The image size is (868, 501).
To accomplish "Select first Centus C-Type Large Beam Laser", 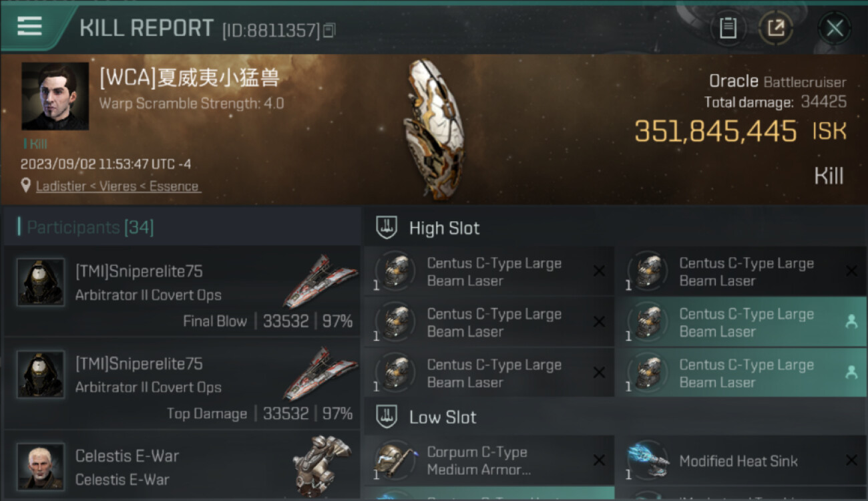I will (489, 271).
